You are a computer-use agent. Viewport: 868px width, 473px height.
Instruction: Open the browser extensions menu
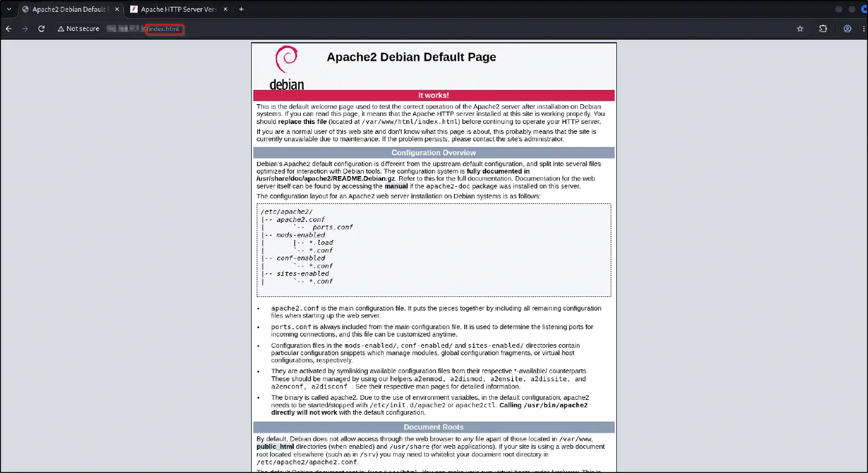pos(823,29)
